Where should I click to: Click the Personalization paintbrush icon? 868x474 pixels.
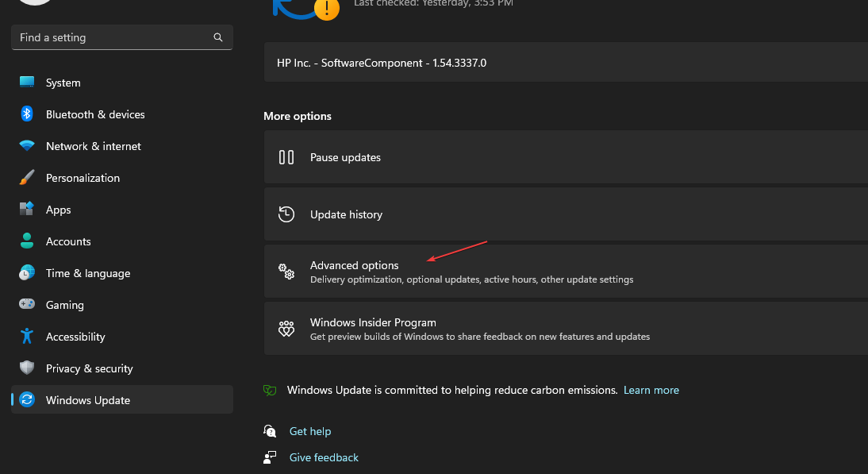click(x=27, y=178)
